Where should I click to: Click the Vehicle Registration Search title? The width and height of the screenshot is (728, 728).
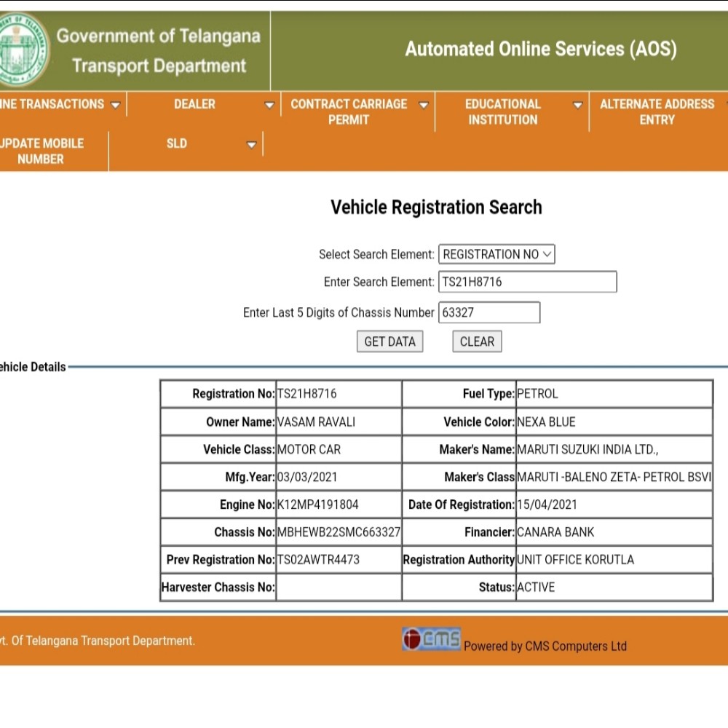[x=436, y=207]
